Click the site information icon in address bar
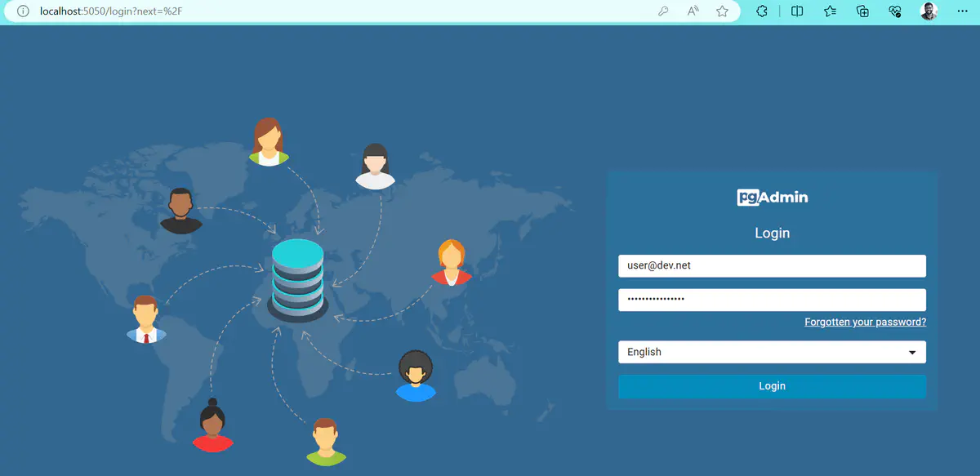This screenshot has height=476, width=980. [23, 11]
